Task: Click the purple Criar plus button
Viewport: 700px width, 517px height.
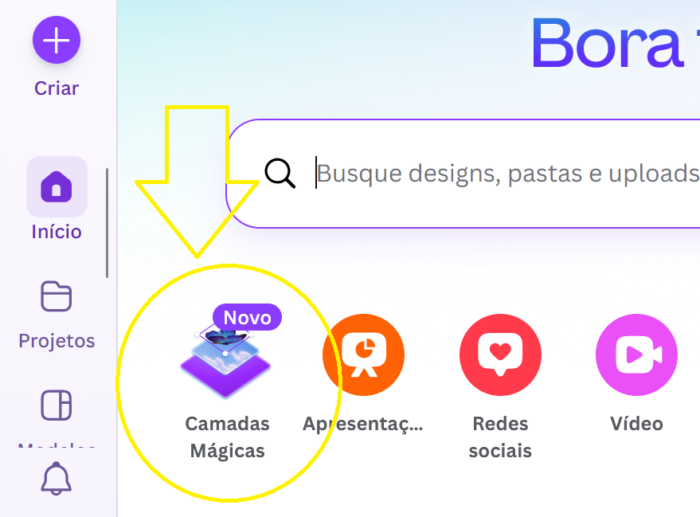Action: (x=56, y=40)
